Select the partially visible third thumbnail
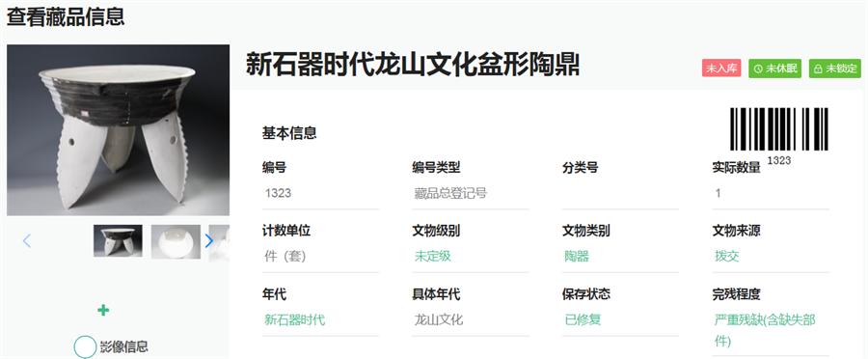Image resolution: width=868 pixels, height=359 pixels. point(219,242)
